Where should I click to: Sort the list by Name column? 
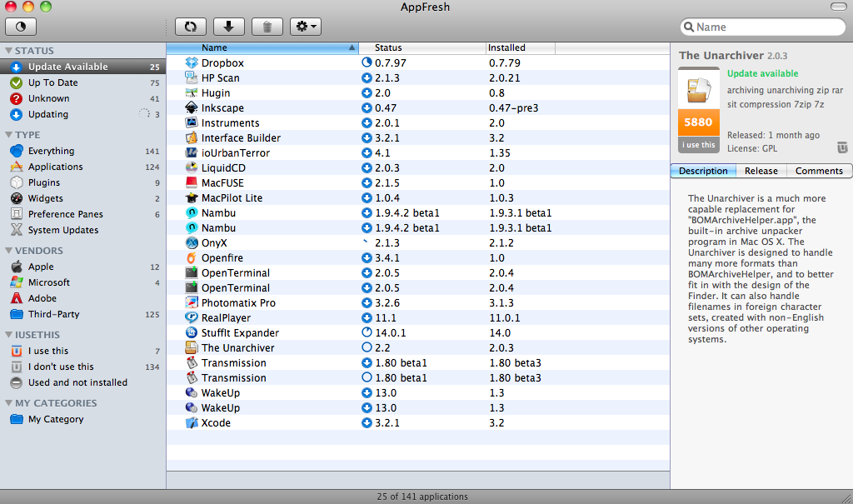pyautogui.click(x=262, y=47)
